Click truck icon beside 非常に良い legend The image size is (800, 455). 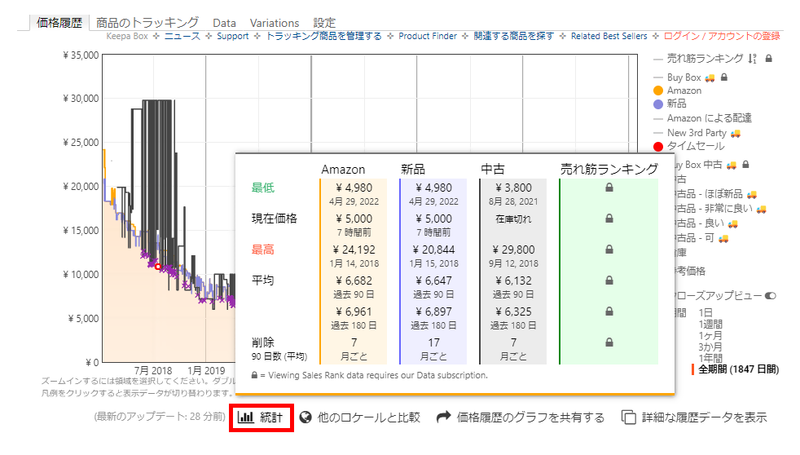coord(761,209)
